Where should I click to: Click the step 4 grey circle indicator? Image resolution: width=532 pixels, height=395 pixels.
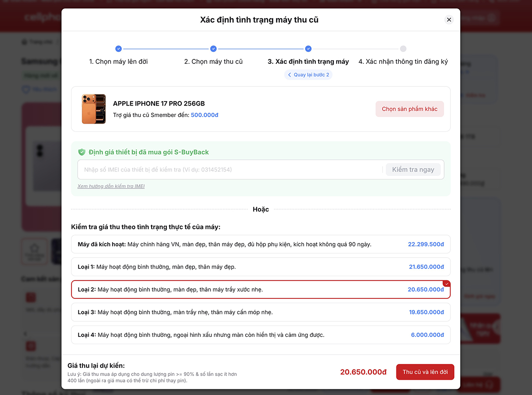click(403, 49)
